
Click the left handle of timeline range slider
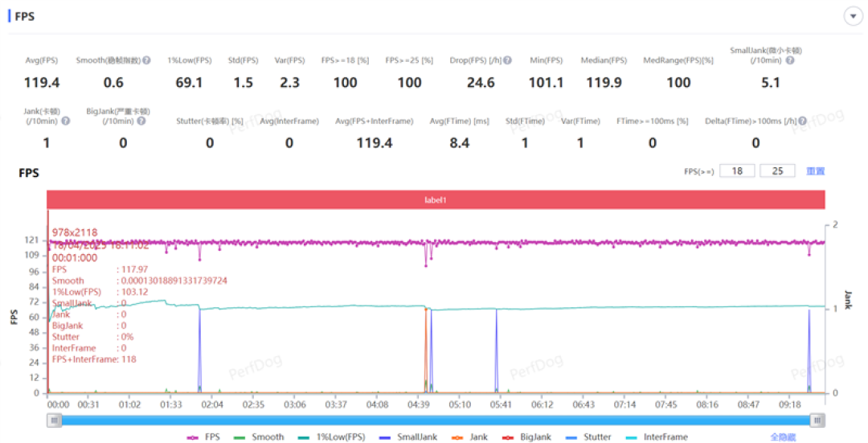pos(55,420)
